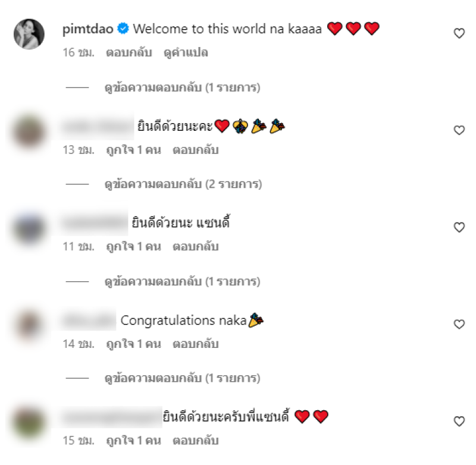Open the pimtdao username link
The width and height of the screenshot is (476, 465).
(x=87, y=29)
